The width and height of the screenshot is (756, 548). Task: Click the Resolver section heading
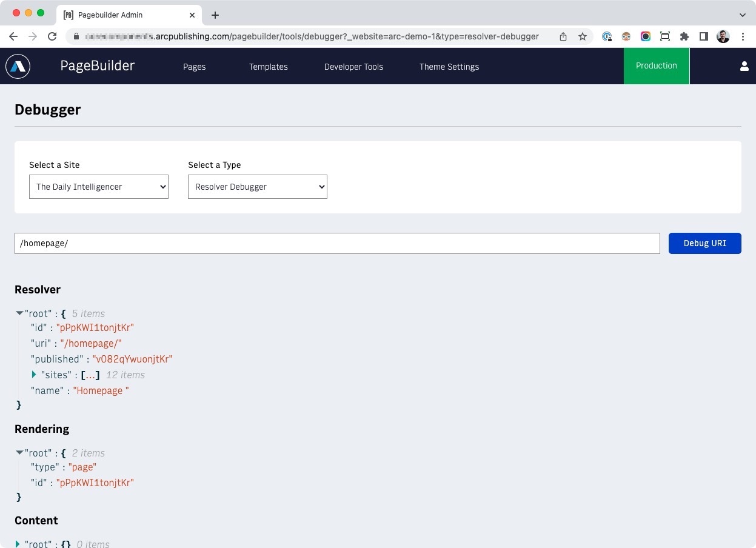point(38,290)
